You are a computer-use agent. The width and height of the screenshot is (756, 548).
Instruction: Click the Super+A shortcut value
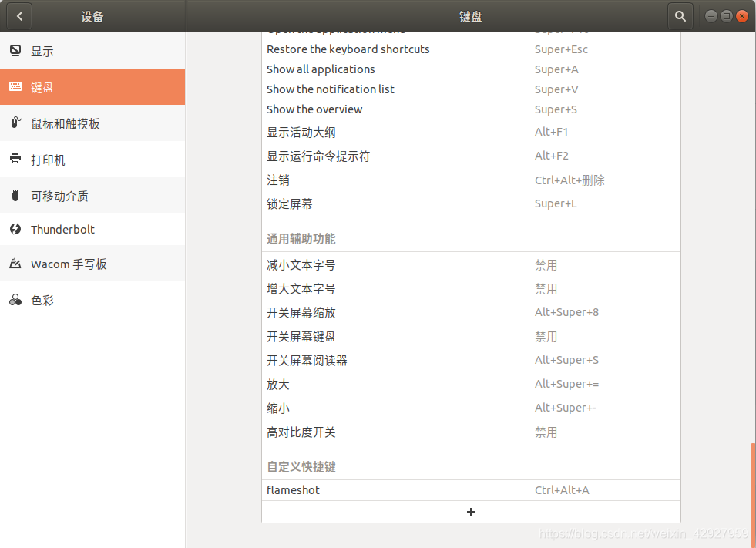click(556, 69)
